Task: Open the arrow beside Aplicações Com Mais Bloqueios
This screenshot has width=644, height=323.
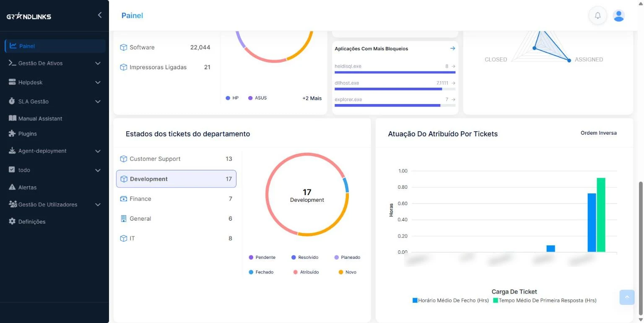Action: coord(452,49)
